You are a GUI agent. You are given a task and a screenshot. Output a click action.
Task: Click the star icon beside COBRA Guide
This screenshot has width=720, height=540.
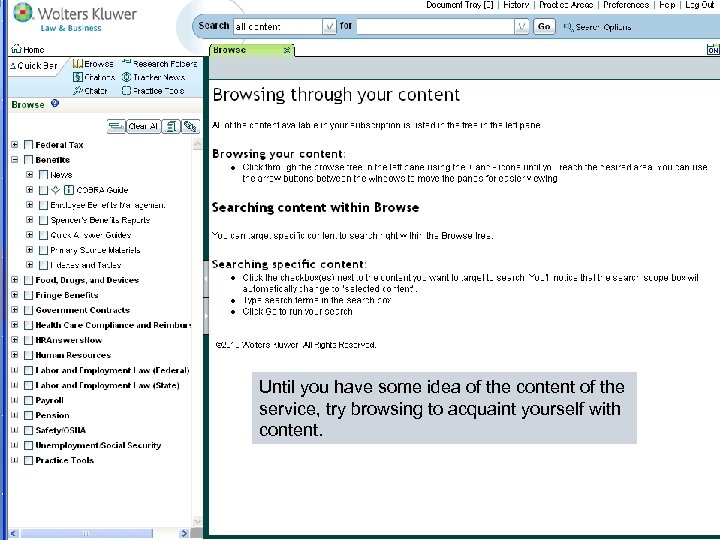coord(56,190)
